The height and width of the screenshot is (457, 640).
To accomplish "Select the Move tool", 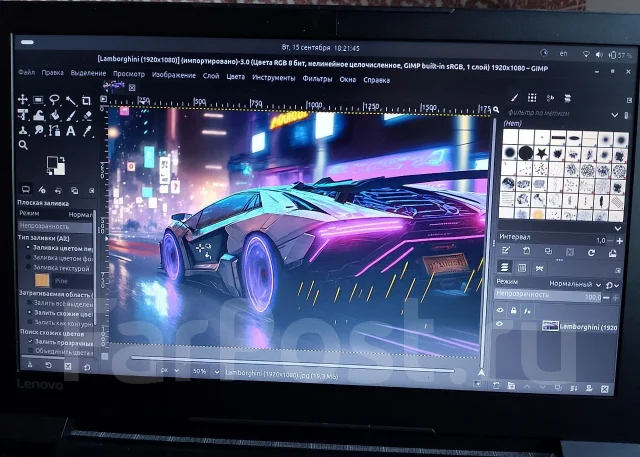I will click(23, 99).
